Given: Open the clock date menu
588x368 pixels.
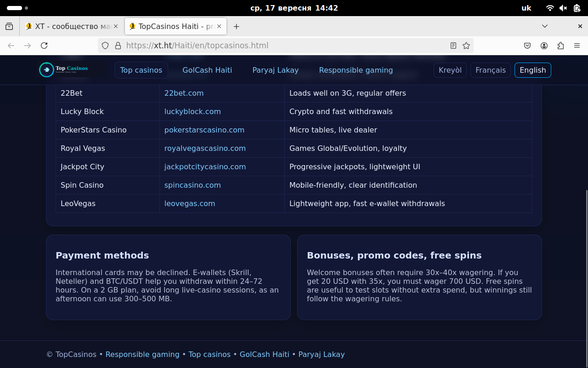Looking at the screenshot, I should tap(294, 8).
